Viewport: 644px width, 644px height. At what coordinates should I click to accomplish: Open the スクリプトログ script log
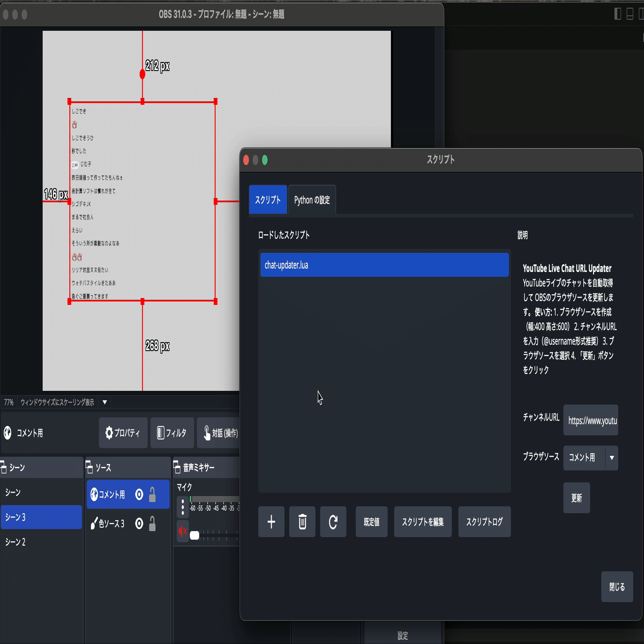point(484,522)
